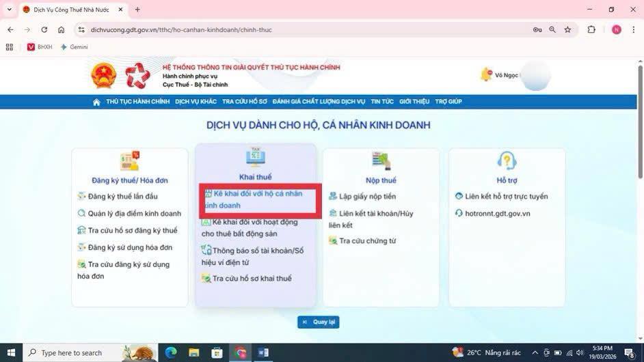Bookmark this page with star icon
The image size is (644, 362).
point(567,29)
